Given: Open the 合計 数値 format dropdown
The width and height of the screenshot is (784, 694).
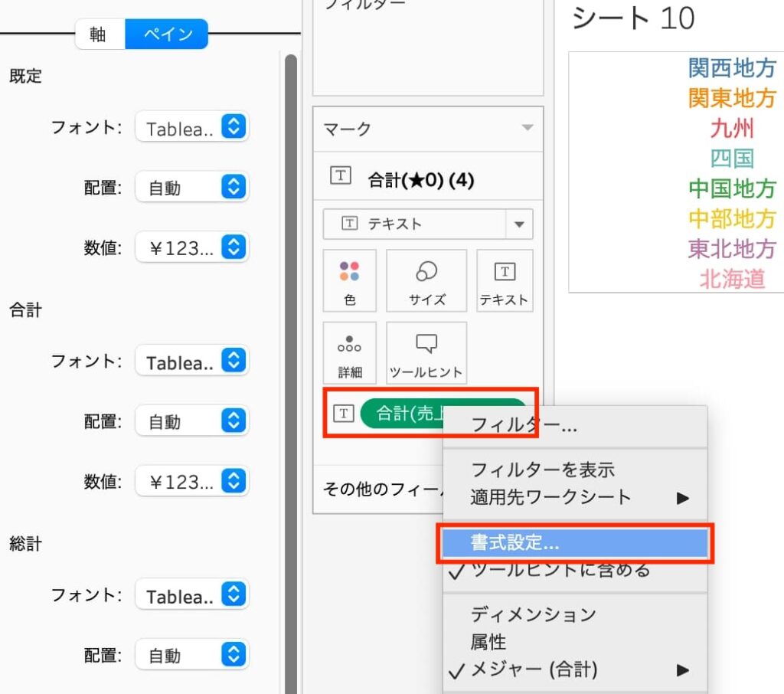Looking at the screenshot, I should (x=233, y=481).
